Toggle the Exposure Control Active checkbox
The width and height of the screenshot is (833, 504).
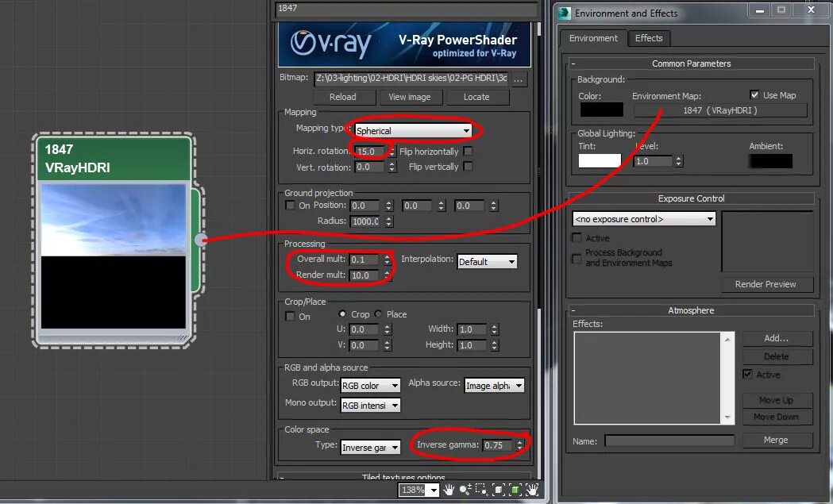[577, 237]
